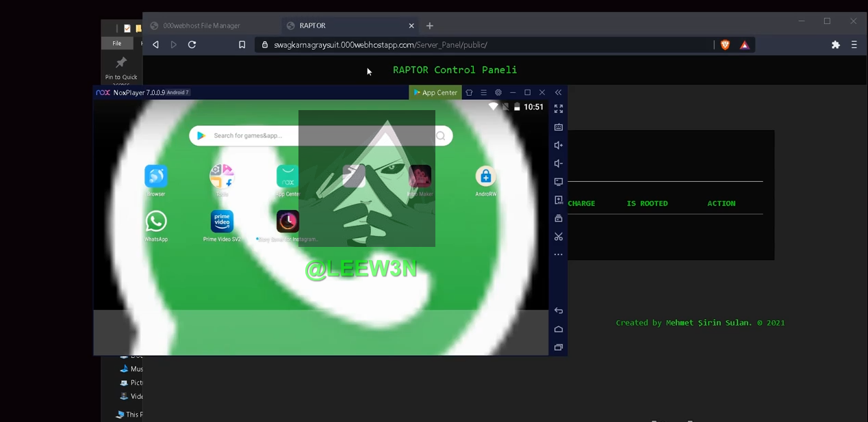Toggle NoxPlayer fullscreen mode

point(559,109)
